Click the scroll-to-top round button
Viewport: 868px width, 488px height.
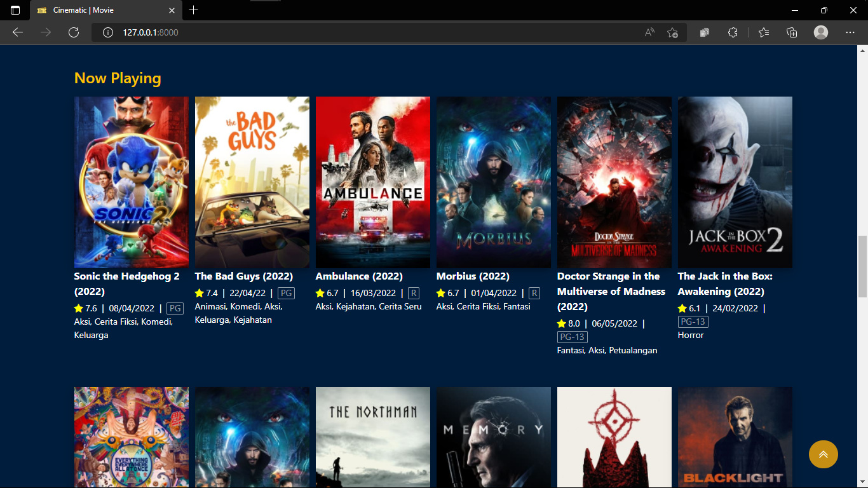[824, 454]
